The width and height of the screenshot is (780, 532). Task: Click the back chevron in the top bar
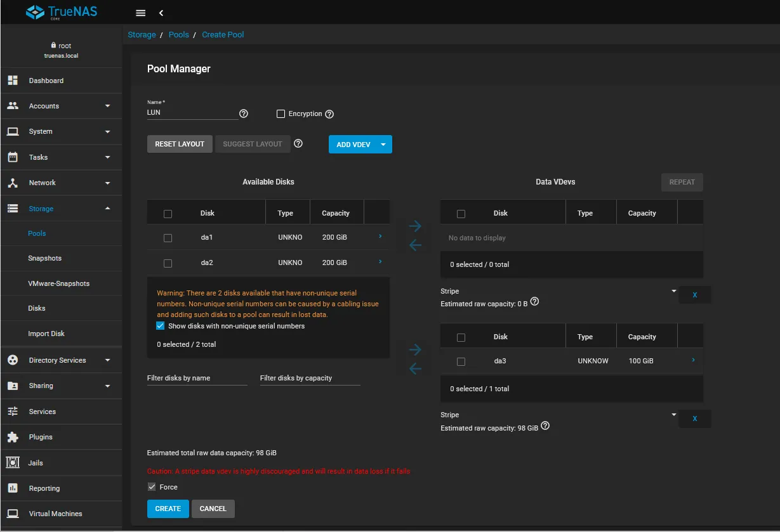coord(161,13)
